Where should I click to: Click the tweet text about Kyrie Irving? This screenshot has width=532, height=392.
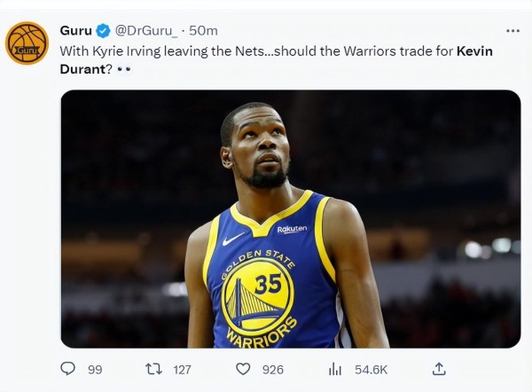pyautogui.click(x=276, y=60)
